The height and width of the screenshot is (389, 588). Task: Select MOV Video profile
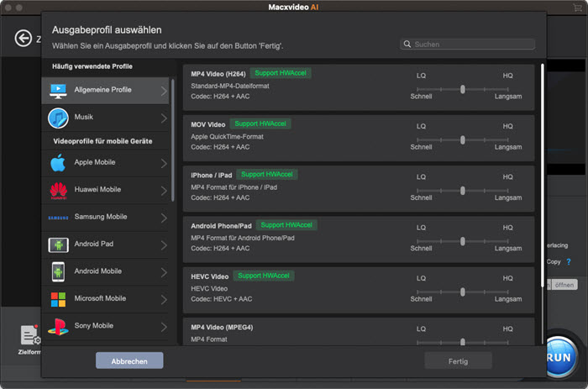coord(359,138)
